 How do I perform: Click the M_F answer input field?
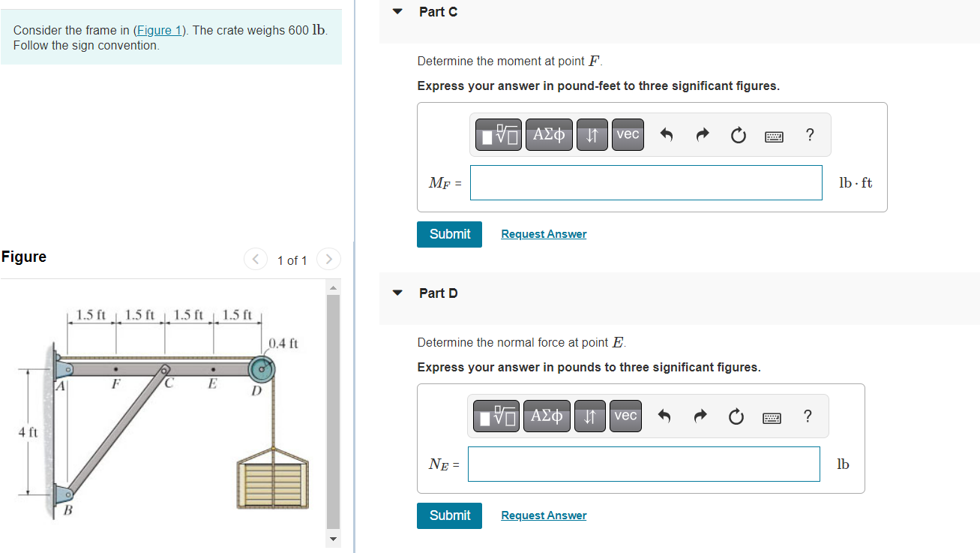coord(646,182)
